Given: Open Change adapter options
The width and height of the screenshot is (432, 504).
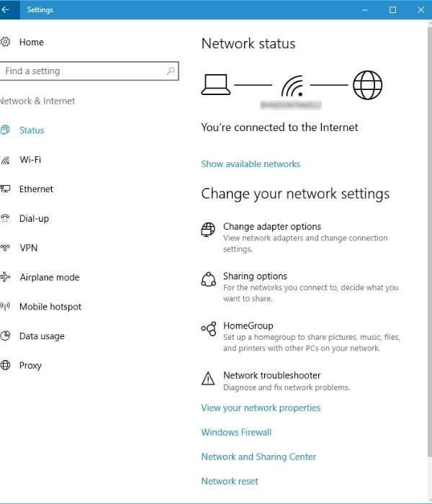Looking at the screenshot, I should [272, 227].
